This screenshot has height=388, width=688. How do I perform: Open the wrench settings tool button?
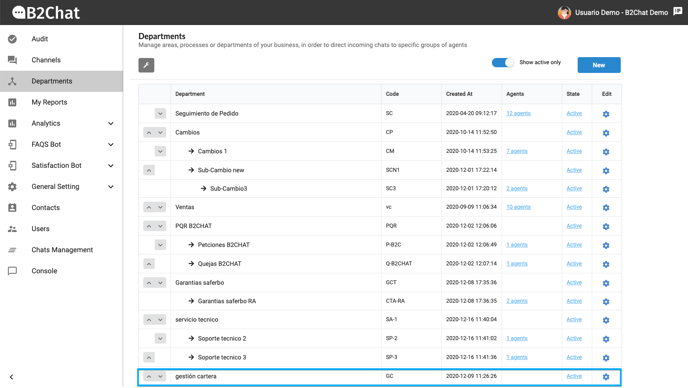tap(146, 65)
